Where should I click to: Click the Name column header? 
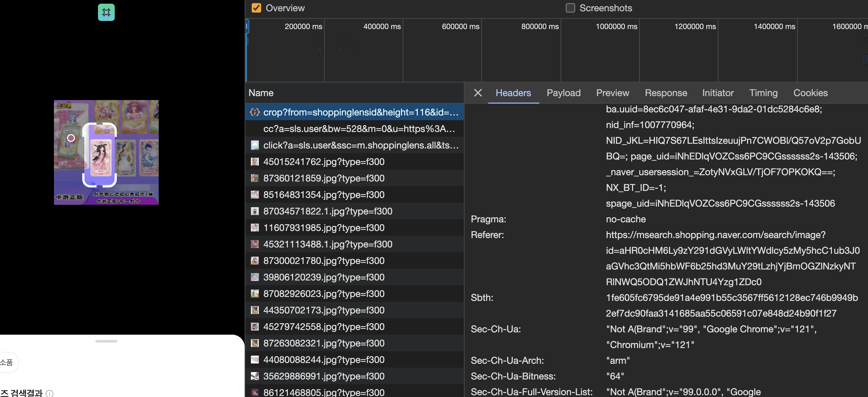pos(261,93)
